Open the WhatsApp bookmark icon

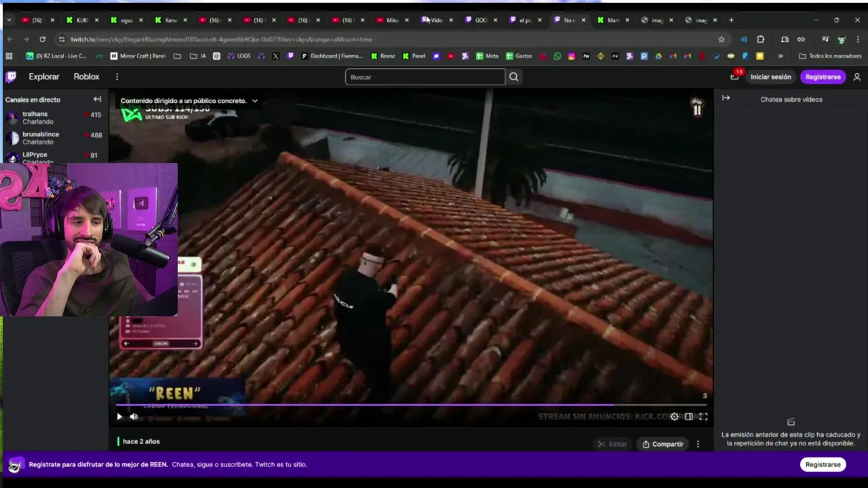tap(557, 56)
